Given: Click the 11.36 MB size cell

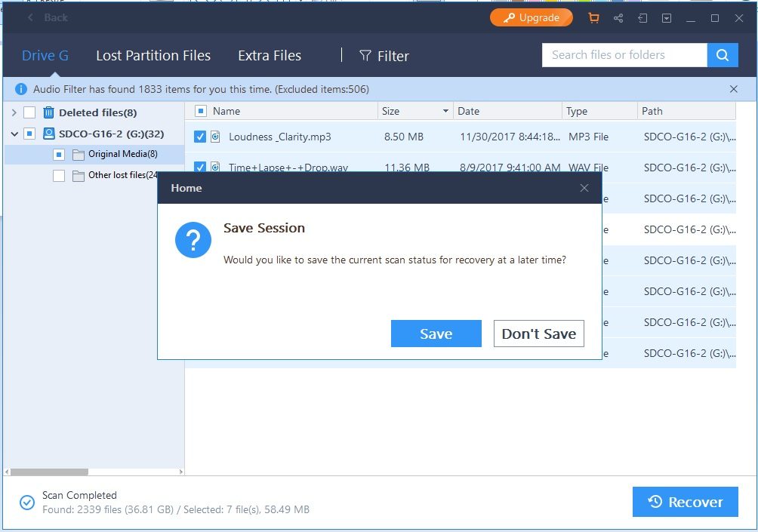Looking at the screenshot, I should click(406, 168).
